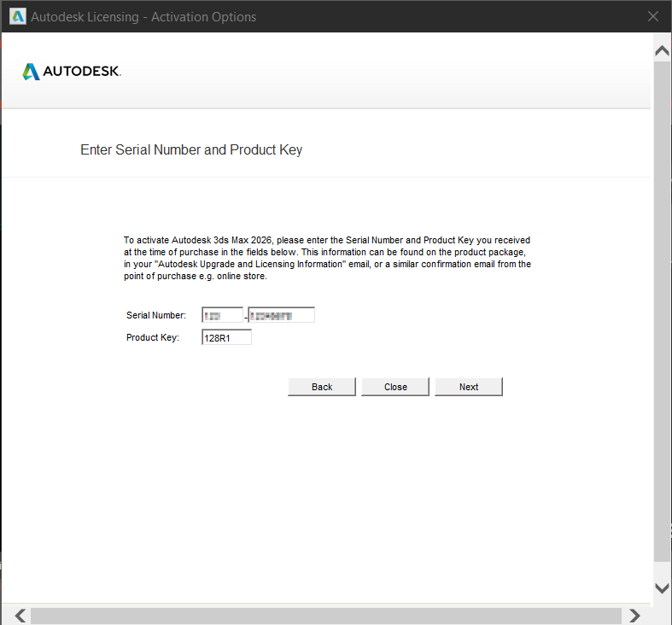Click the Back button
672x625 pixels.
pyautogui.click(x=322, y=387)
